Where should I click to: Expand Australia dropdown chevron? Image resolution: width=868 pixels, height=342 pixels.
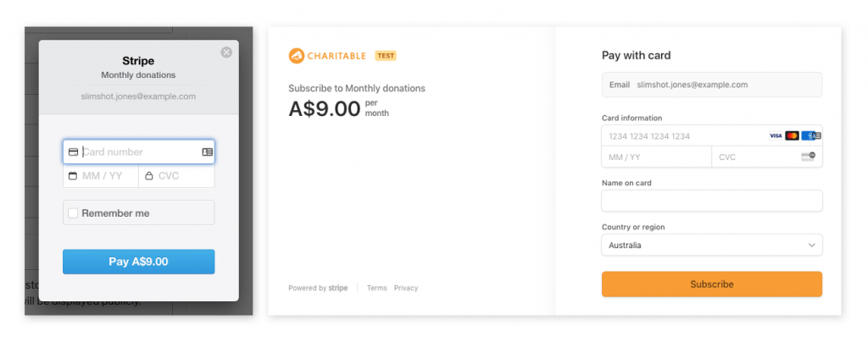[811, 245]
